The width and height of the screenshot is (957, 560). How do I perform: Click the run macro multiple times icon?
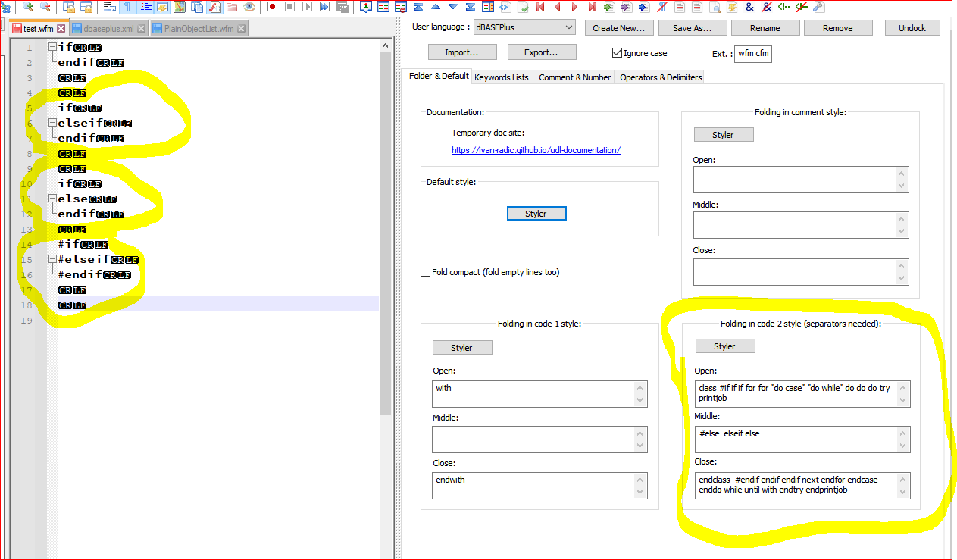point(324,7)
